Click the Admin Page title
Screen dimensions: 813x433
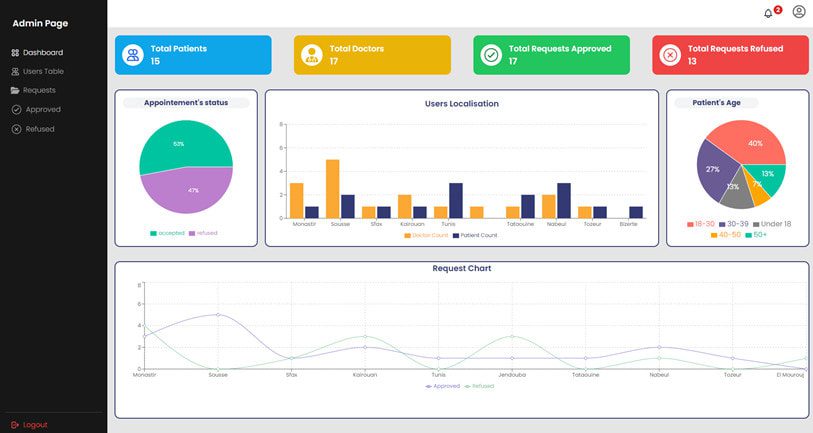(x=40, y=23)
